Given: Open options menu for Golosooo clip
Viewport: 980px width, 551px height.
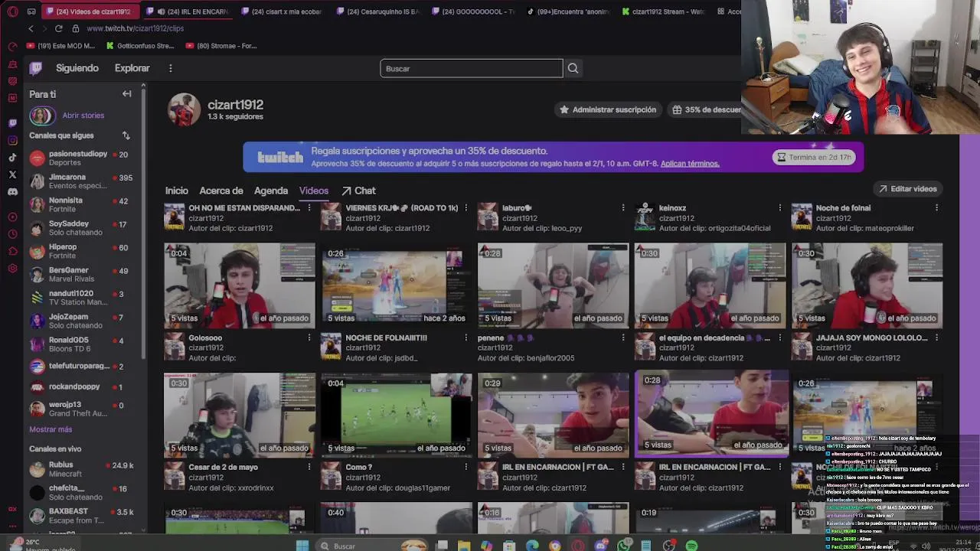Looking at the screenshot, I should [309, 337].
